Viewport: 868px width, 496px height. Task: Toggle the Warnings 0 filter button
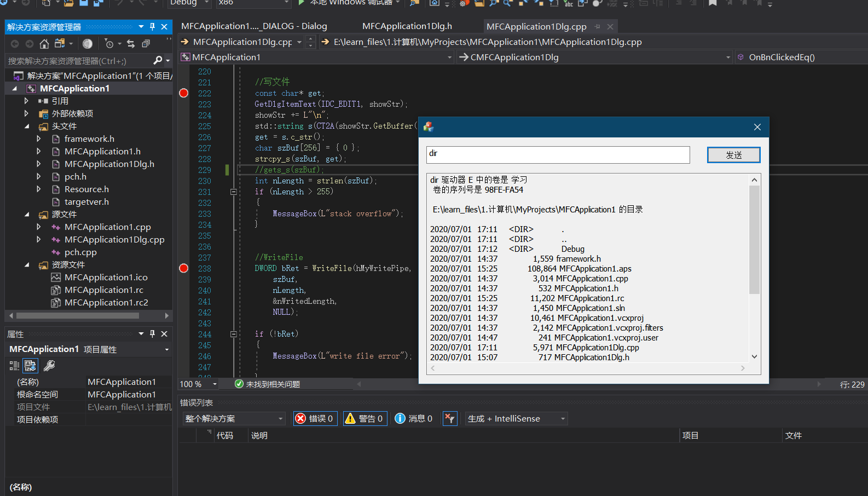click(x=365, y=419)
